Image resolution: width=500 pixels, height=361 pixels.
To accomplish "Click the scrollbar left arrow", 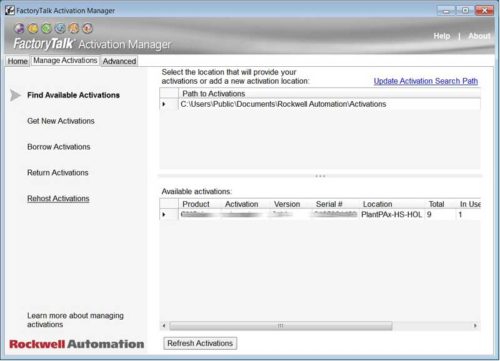I will pyautogui.click(x=164, y=325).
